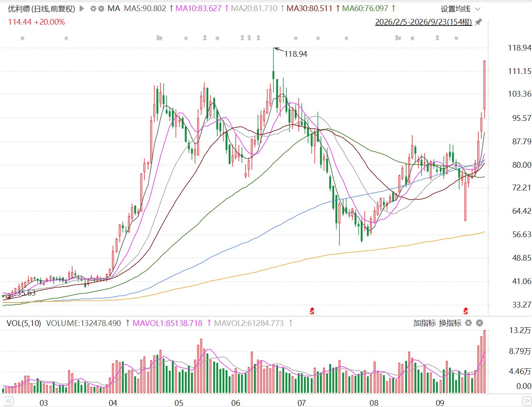The height and width of the screenshot is (407, 532).
Task: Open MA indicator settings gear icon
Action: pos(93,8)
